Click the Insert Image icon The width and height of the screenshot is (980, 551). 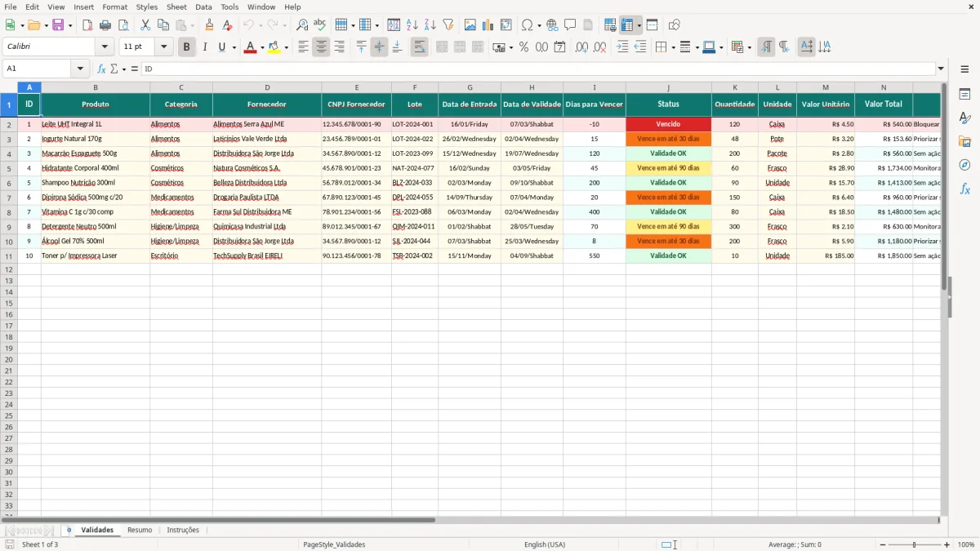point(470,25)
